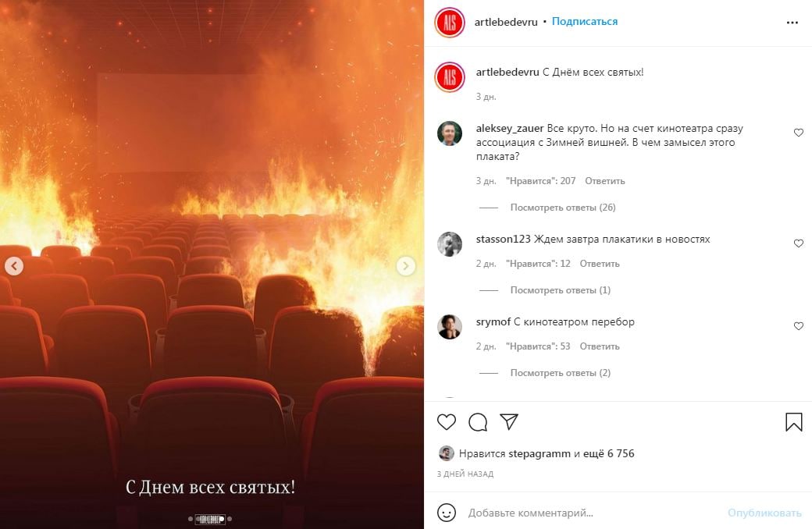Like aleksey_zauer's comment
The image size is (812, 529).
(799, 133)
